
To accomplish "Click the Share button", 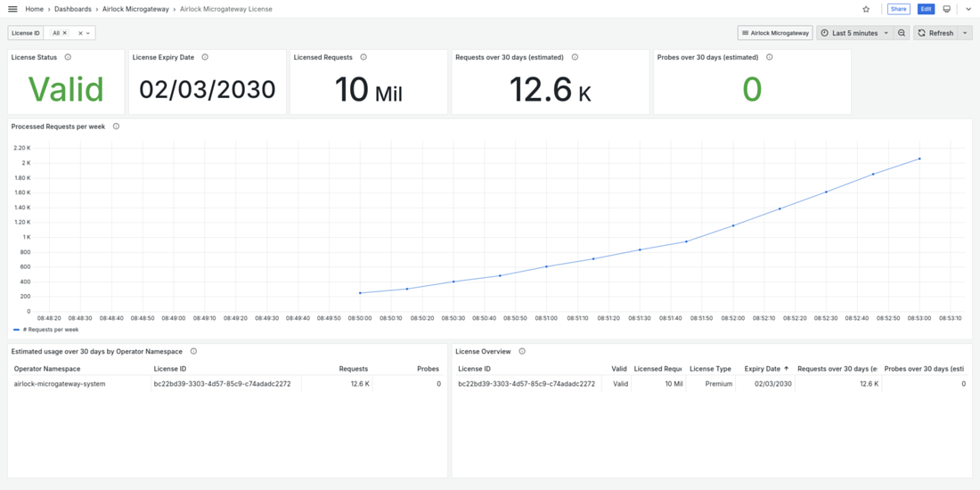I will [x=898, y=9].
